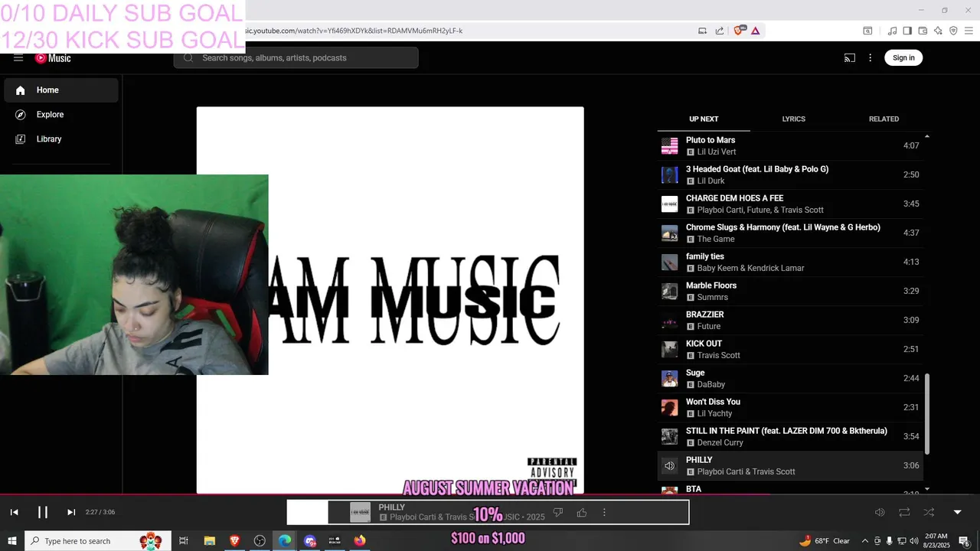Screen dimensions: 980x551
Task: Open the player volume control
Action: pos(880,512)
